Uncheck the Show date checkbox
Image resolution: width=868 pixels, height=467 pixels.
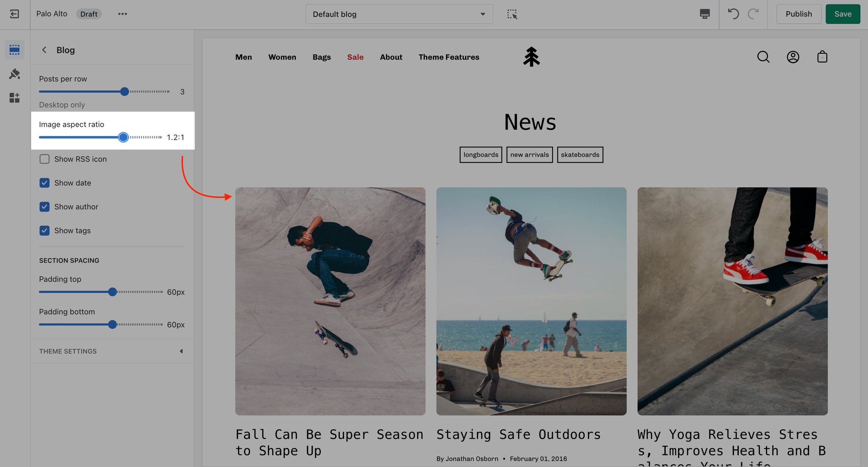pos(44,183)
